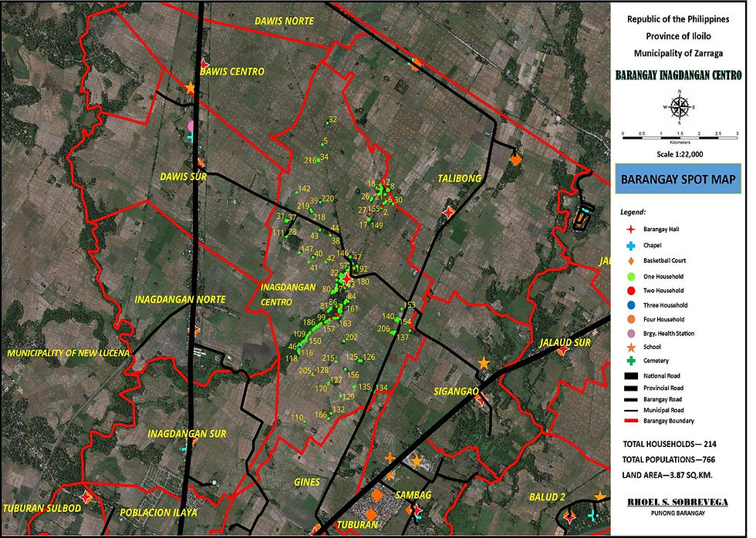Select the DAWIS SUR map label
The height and width of the screenshot is (538, 756).
click(x=184, y=177)
